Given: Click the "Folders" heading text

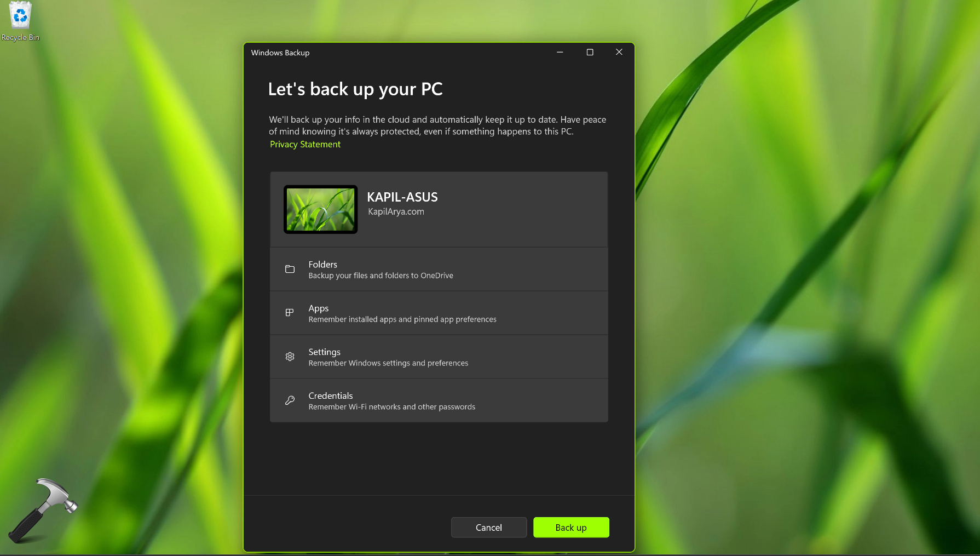Looking at the screenshot, I should [x=322, y=264].
